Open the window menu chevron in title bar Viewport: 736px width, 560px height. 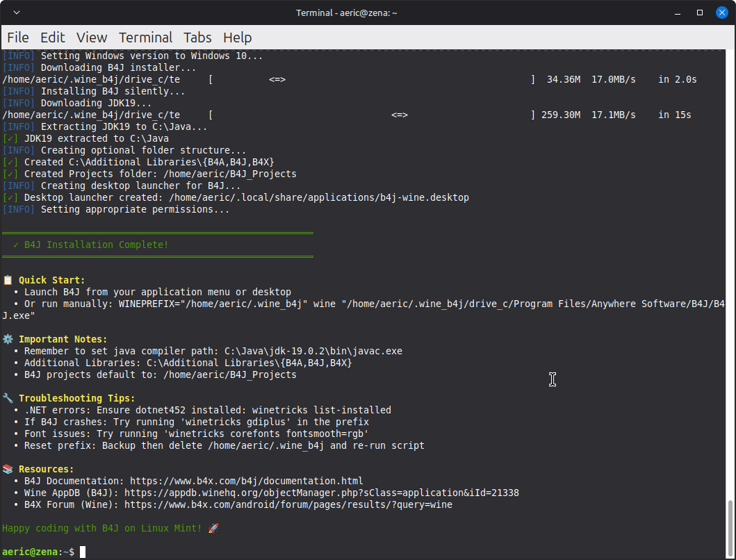coord(17,13)
